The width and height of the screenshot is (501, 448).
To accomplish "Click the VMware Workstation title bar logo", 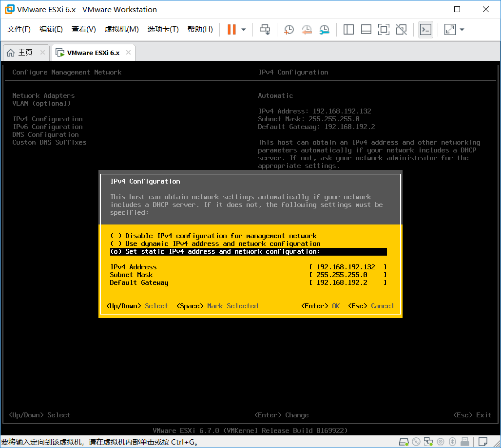I will point(10,9).
